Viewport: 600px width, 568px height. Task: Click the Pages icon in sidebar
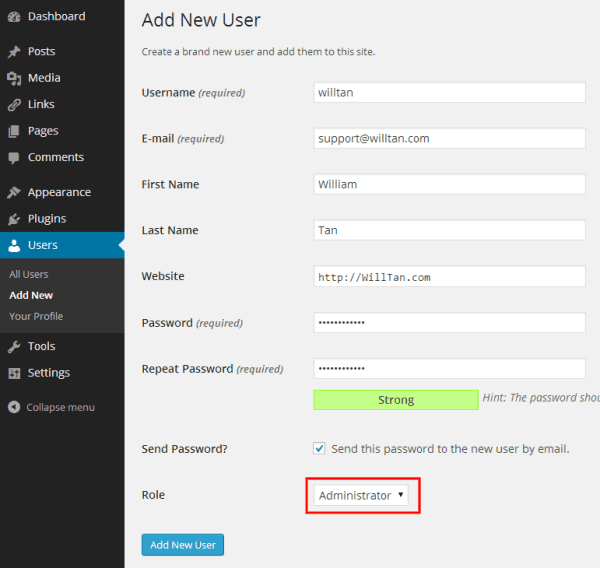pos(14,131)
